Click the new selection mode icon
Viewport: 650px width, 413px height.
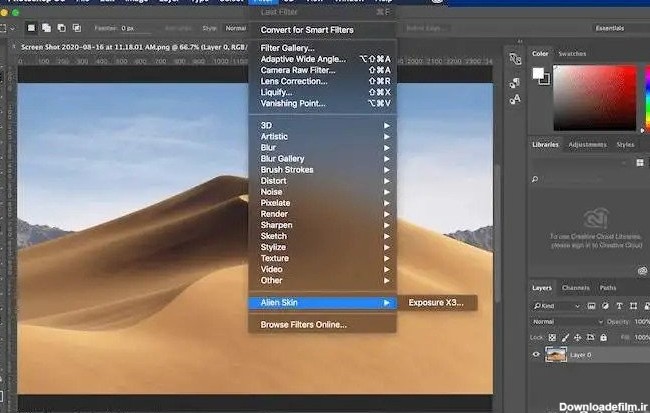tap(31, 28)
